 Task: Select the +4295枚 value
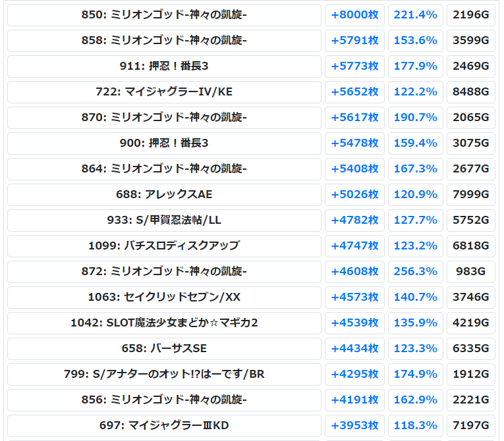[x=354, y=375]
